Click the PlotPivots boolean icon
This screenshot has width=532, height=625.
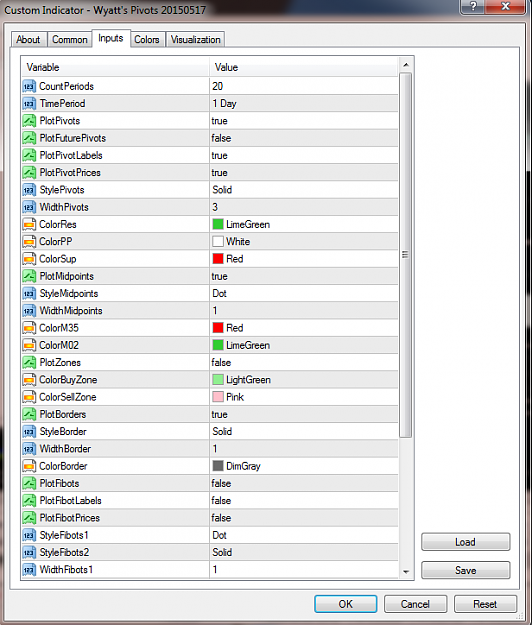pyautogui.click(x=29, y=121)
